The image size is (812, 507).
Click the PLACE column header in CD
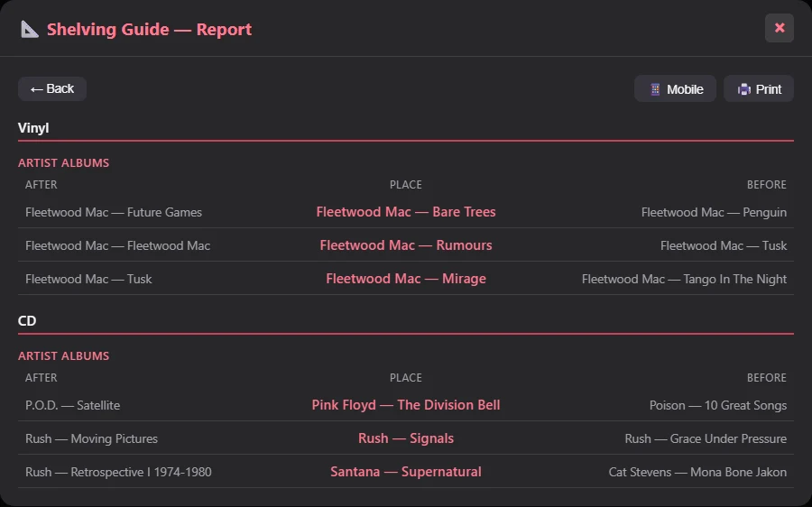405,377
